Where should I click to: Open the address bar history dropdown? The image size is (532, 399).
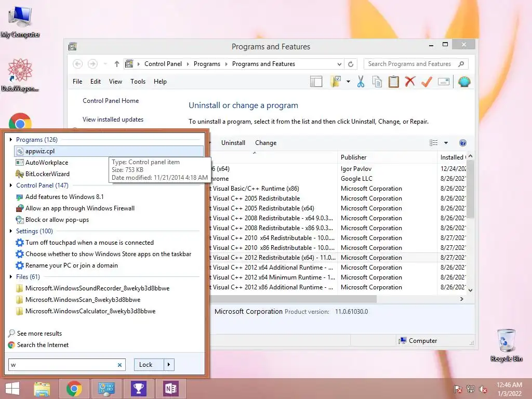click(339, 64)
